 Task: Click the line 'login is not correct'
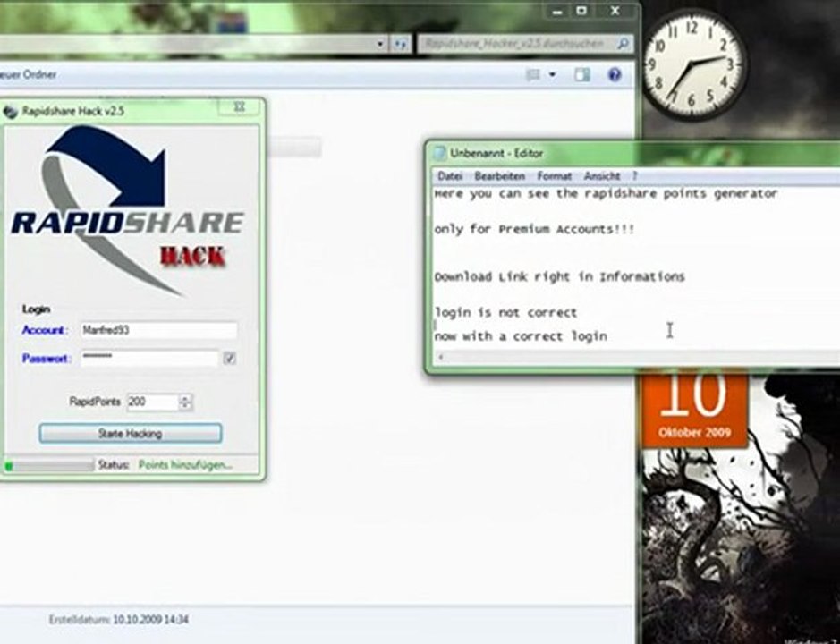pos(505,312)
